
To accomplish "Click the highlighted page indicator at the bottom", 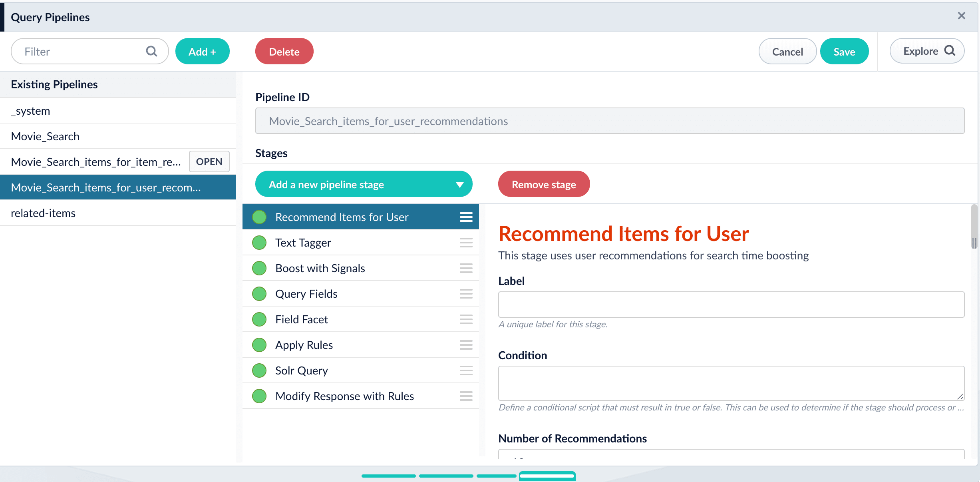I will point(547,476).
